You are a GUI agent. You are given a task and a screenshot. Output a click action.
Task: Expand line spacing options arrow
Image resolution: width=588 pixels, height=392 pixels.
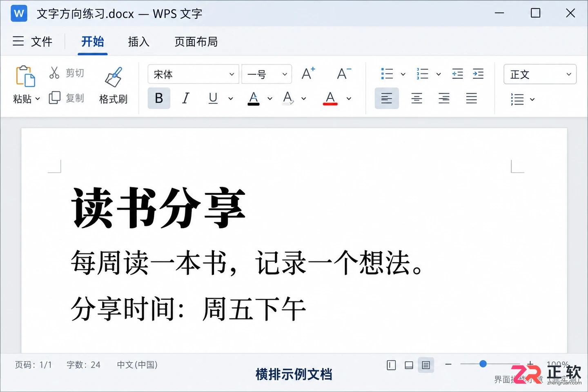pos(532,99)
